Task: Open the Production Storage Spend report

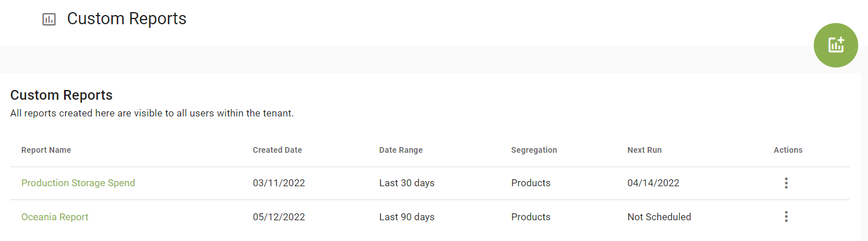Action: (x=78, y=183)
